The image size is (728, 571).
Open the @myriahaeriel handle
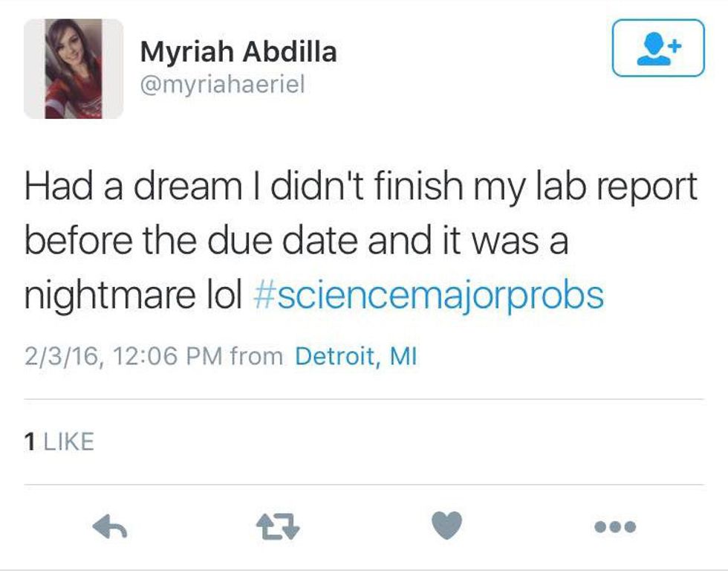click(222, 85)
